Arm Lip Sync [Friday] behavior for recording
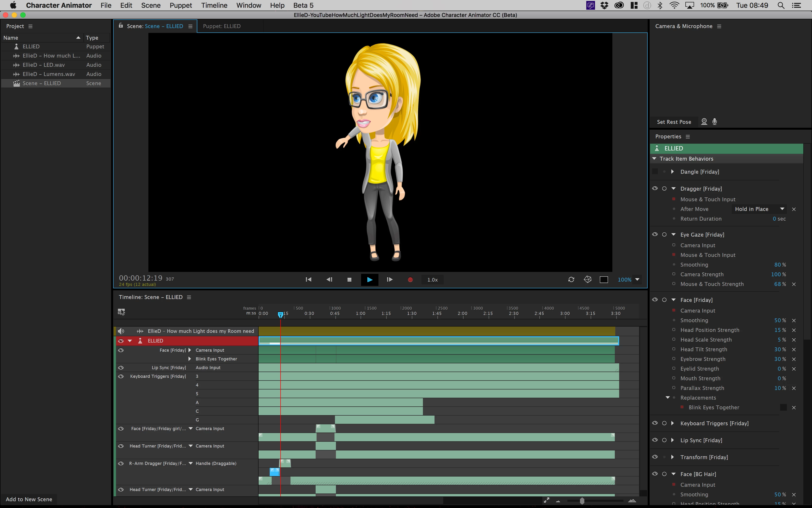The width and height of the screenshot is (812, 508). click(x=664, y=440)
